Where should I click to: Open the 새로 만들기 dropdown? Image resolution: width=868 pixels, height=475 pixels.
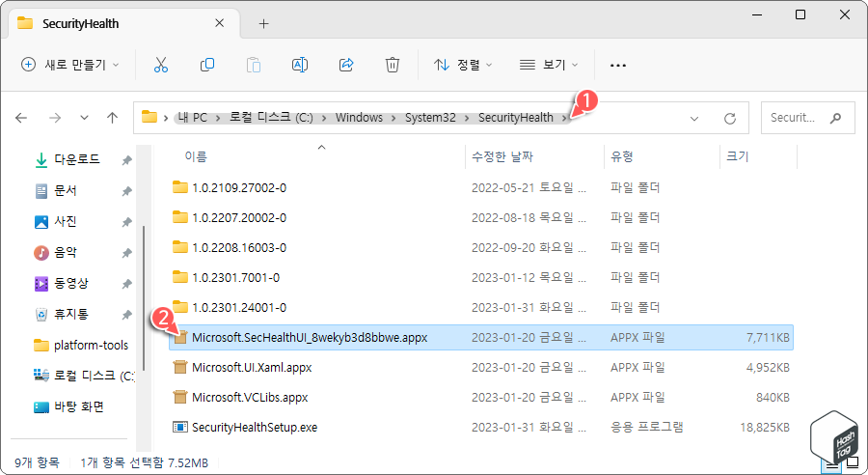tap(69, 65)
